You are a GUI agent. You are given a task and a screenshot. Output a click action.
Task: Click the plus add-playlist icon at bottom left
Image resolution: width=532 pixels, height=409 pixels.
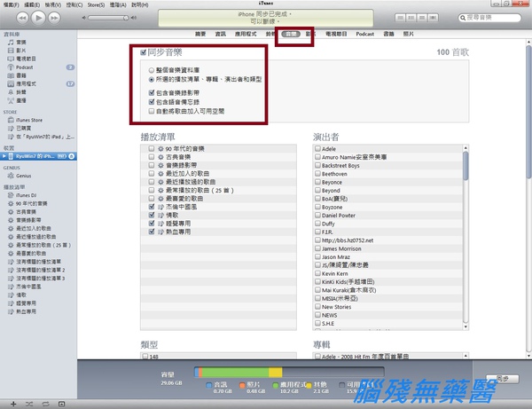pos(13,404)
